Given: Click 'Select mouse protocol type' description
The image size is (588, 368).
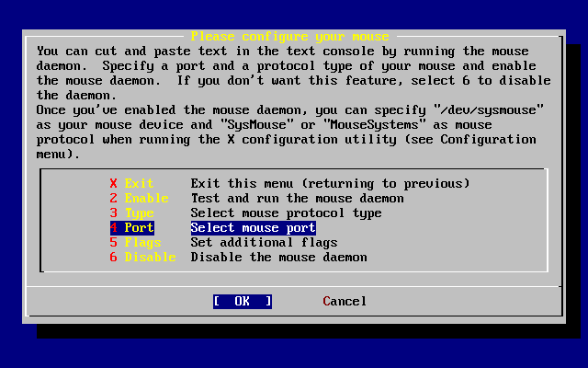Looking at the screenshot, I should coord(286,213).
